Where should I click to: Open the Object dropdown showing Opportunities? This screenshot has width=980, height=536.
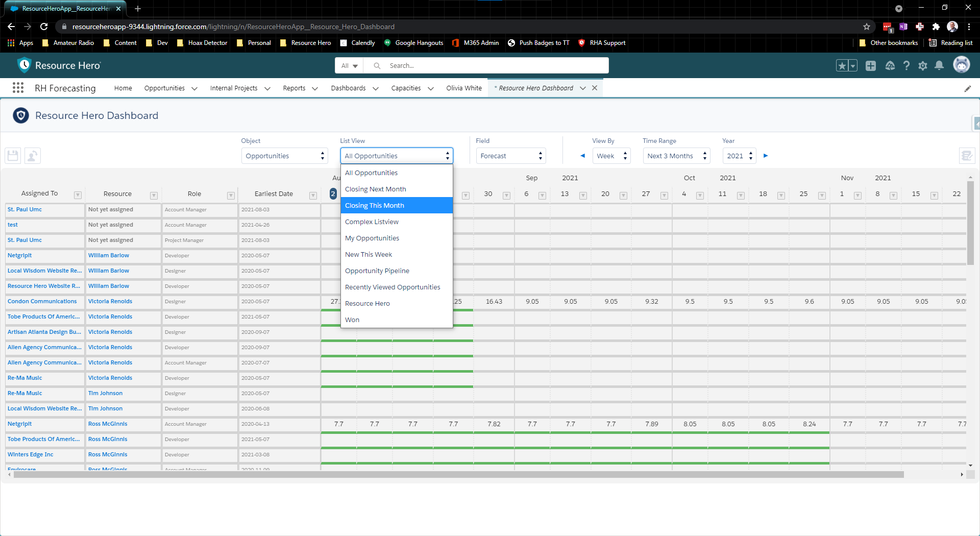tap(285, 156)
